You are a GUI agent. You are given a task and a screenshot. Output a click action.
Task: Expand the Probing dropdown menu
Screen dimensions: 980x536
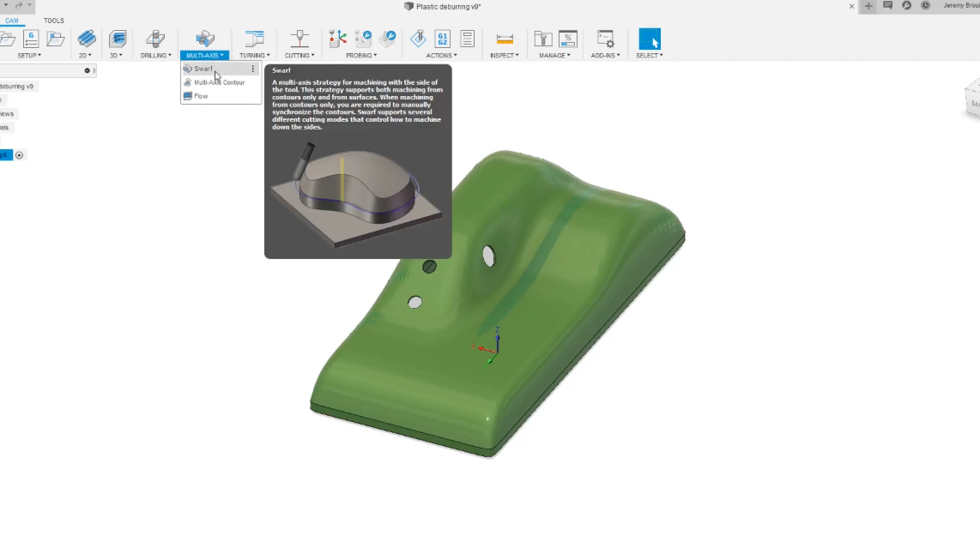tap(361, 56)
